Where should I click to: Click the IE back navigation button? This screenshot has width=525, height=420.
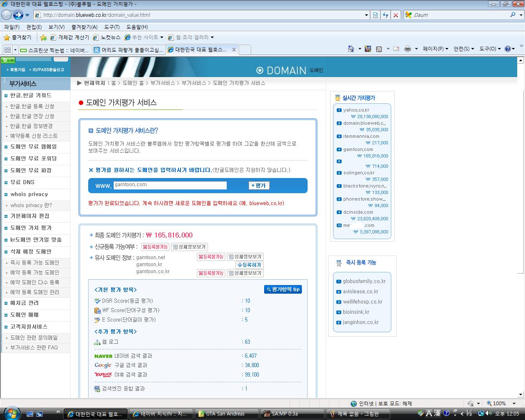(x=7, y=15)
